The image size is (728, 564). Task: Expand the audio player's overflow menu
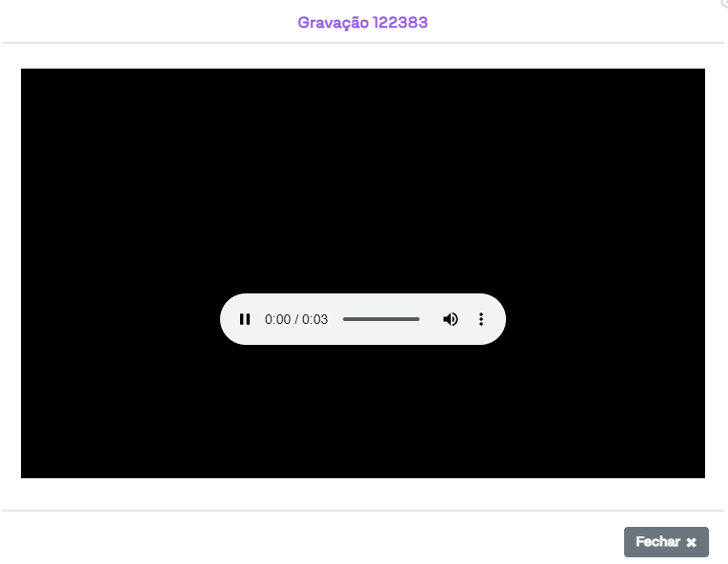pos(481,319)
